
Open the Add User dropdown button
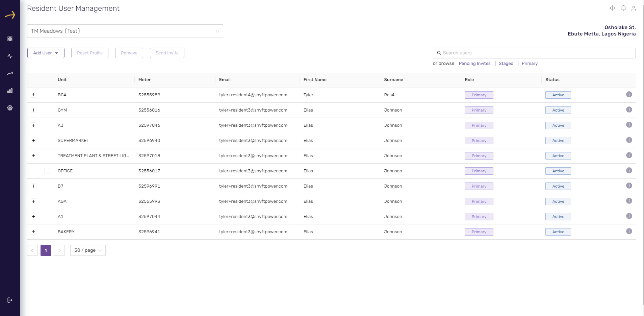(46, 53)
